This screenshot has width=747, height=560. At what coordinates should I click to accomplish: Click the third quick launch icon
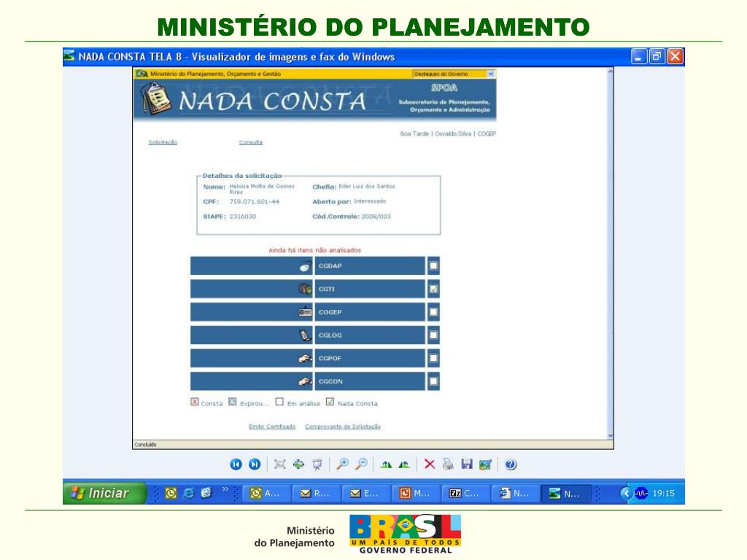[x=206, y=493]
